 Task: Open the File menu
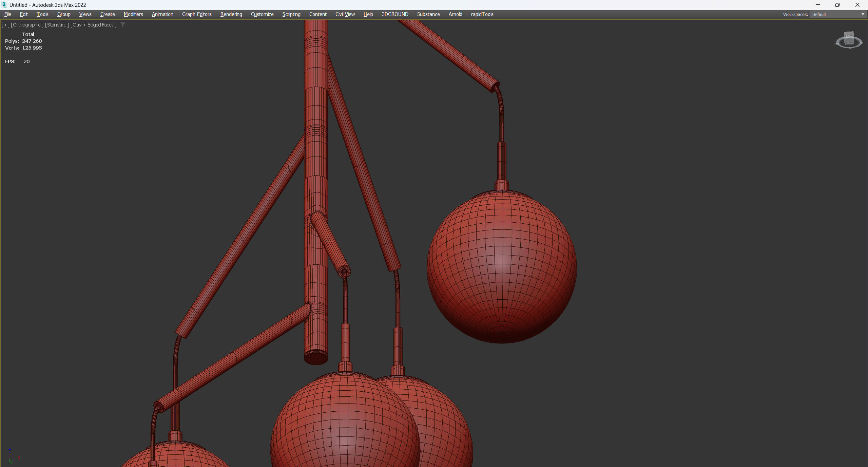[7, 14]
